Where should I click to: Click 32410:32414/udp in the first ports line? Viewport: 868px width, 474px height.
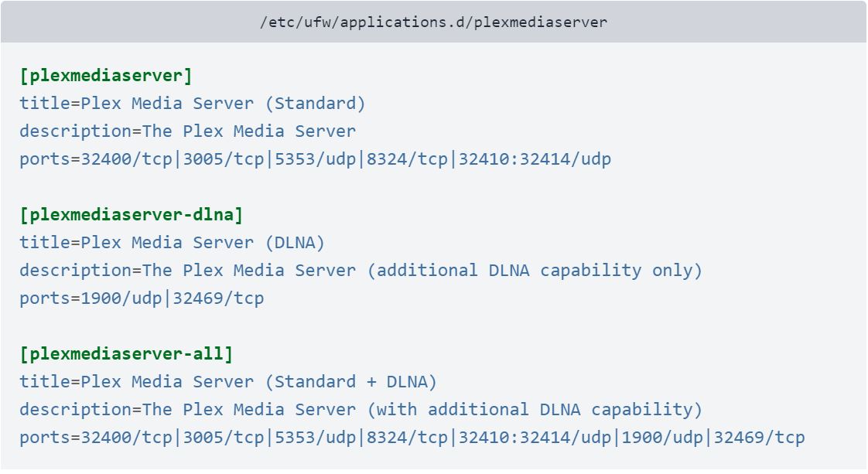click(535, 159)
